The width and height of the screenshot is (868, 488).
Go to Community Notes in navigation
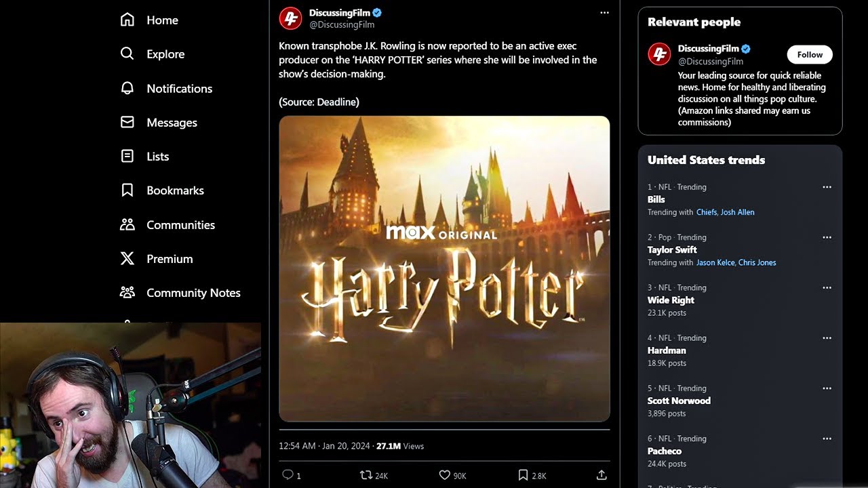(x=193, y=293)
